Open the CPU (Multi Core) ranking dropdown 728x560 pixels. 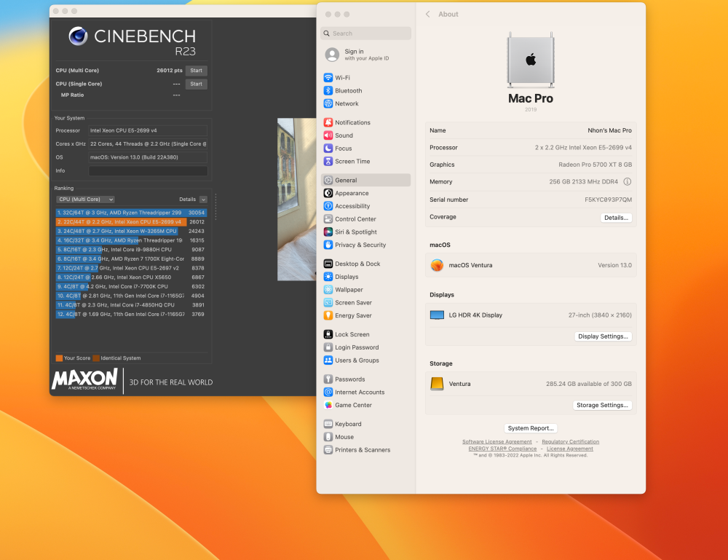(85, 200)
